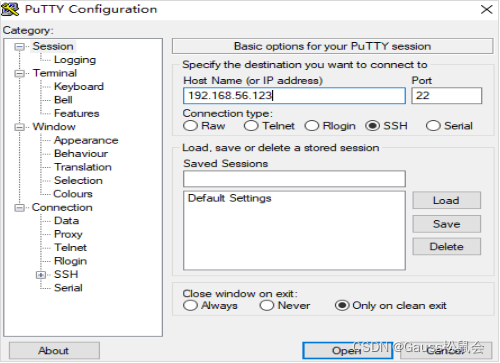The width and height of the screenshot is (500, 363).
Task: Select Default Settings in saved sessions list
Action: (230, 198)
